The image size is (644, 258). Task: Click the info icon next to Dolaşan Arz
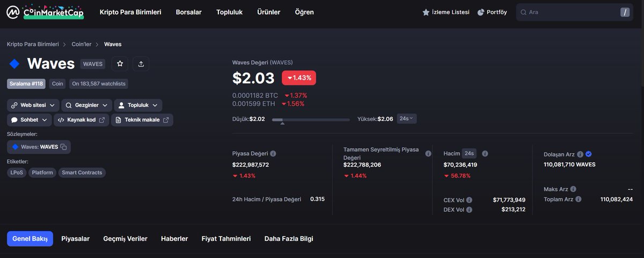pos(581,154)
